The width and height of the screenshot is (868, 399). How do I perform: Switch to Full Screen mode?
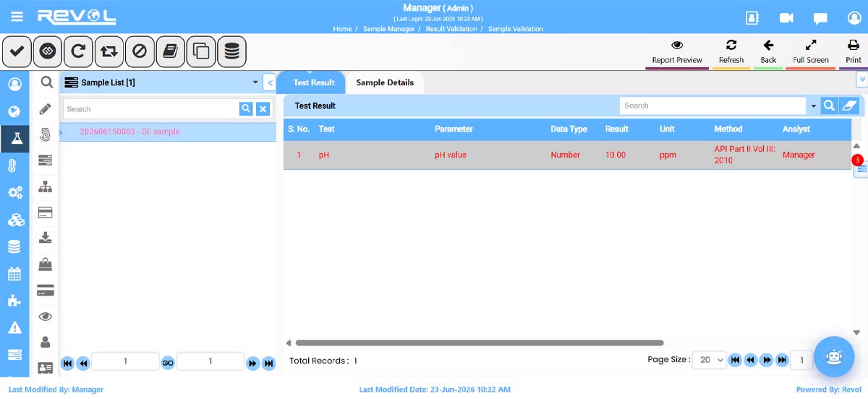811,52
